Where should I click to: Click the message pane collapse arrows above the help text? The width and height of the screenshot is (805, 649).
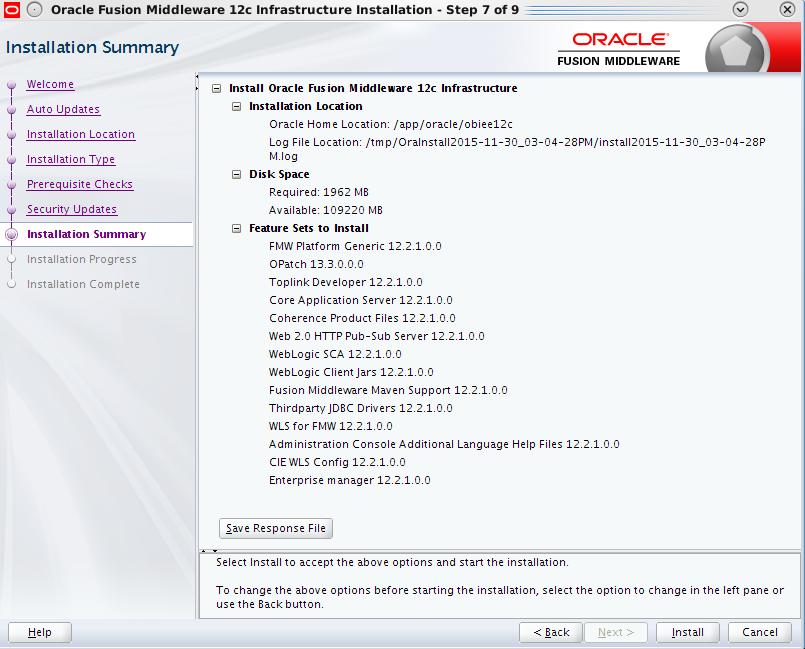point(209,551)
